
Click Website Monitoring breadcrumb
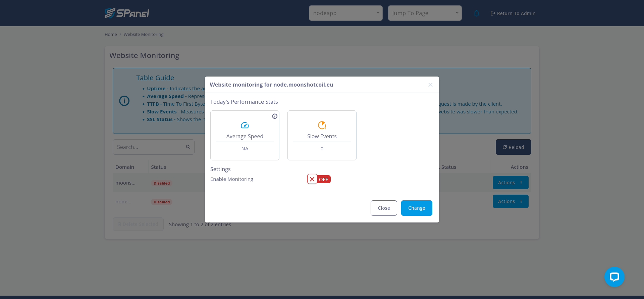point(144,34)
